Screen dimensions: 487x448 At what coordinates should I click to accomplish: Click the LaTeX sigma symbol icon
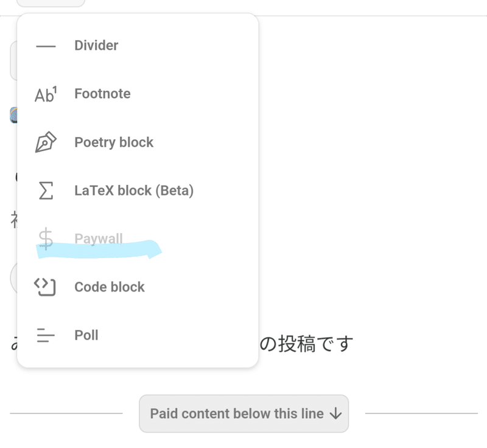[46, 191]
